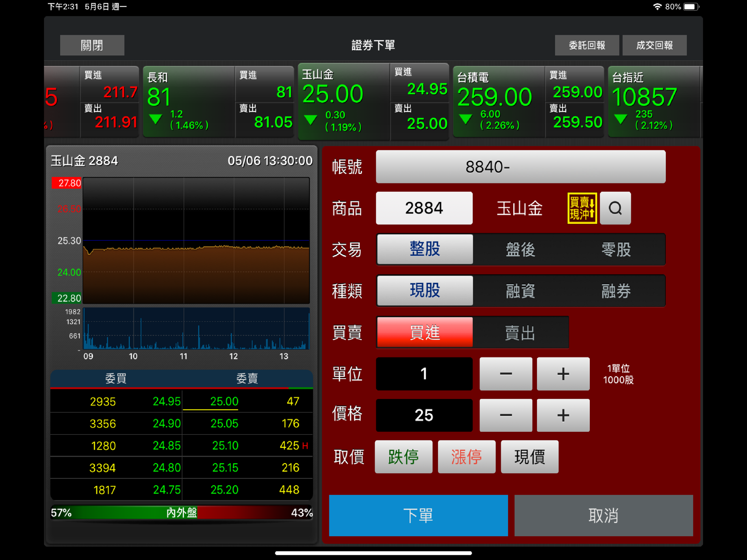The height and width of the screenshot is (560, 747).
Task: Pick bid price 24.95 in order book
Action: (x=167, y=401)
